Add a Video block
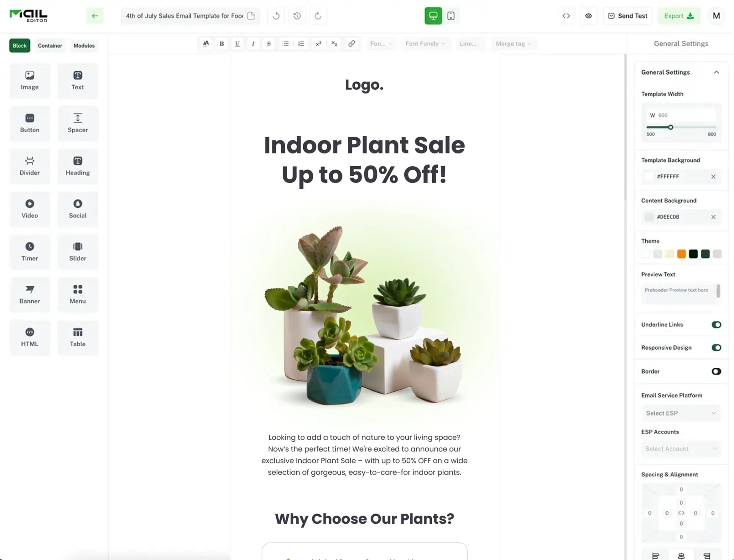Viewport: 734px width, 560px height. (30, 209)
